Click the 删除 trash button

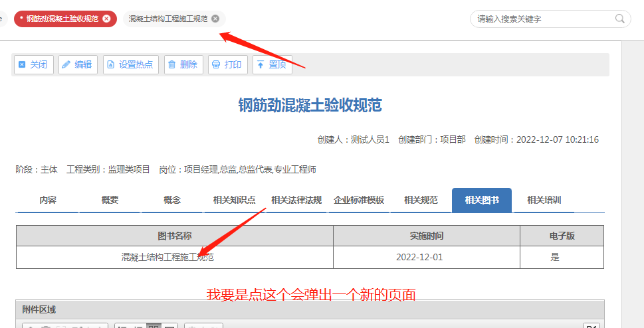[183, 64]
